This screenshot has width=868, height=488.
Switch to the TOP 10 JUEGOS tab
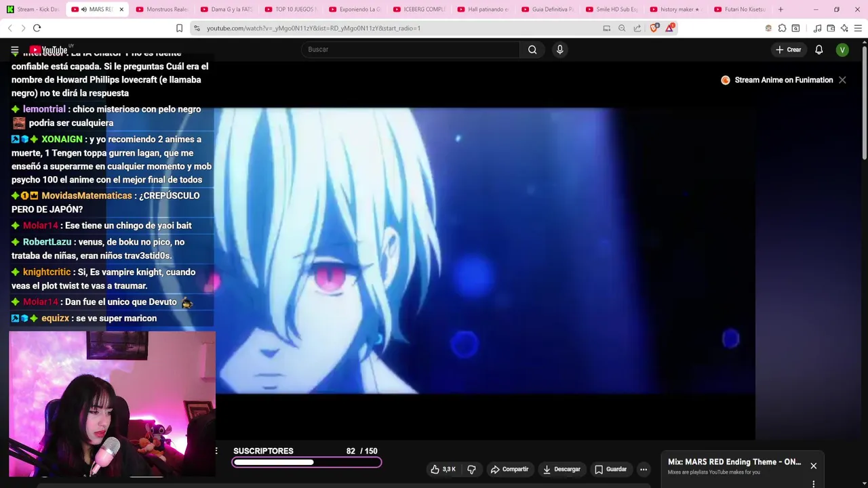pos(290,9)
